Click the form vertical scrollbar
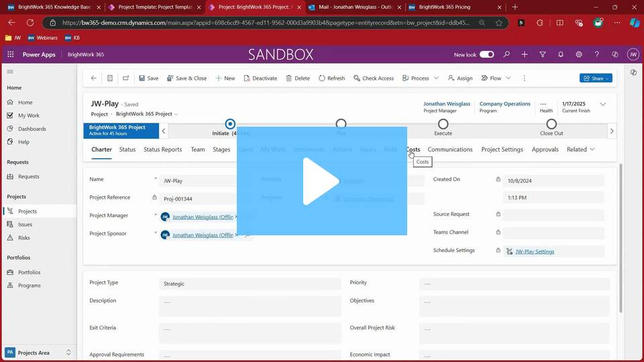Screen dimensions: 644x362 (x=620, y=238)
